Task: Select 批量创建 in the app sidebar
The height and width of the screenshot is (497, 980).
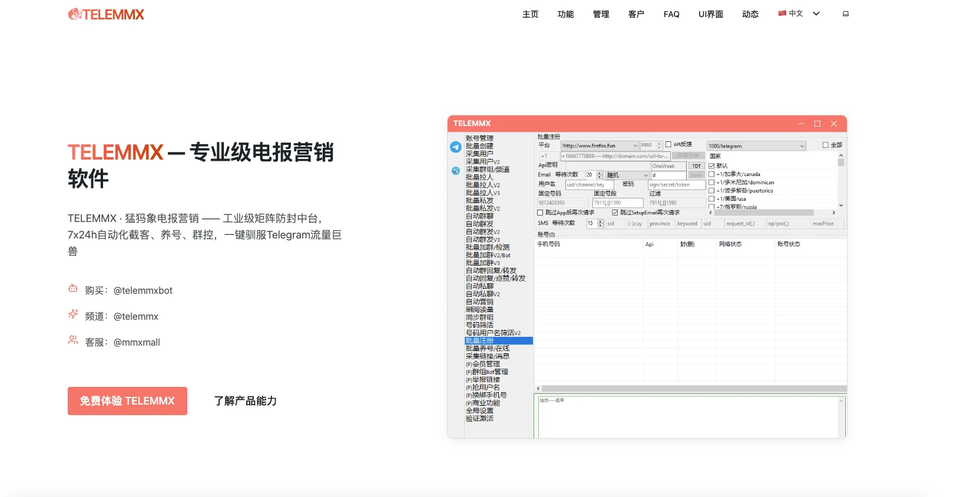Action: pos(479,146)
